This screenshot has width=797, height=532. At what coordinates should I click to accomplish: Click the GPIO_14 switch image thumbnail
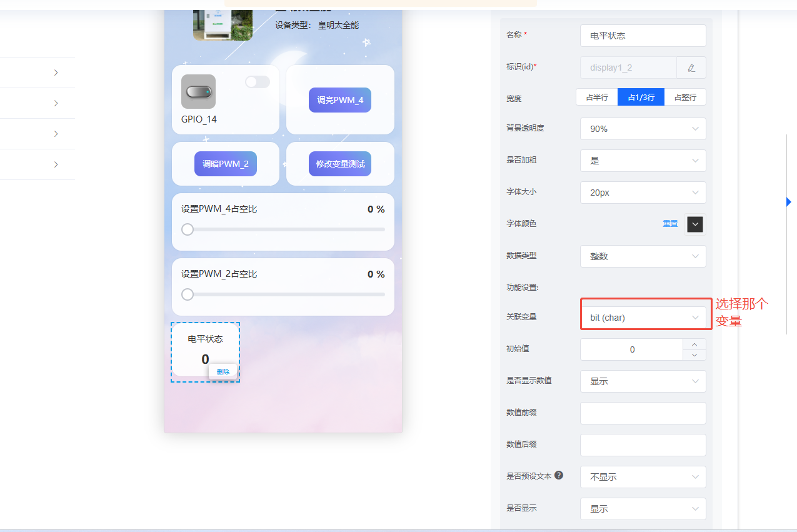[x=198, y=91]
